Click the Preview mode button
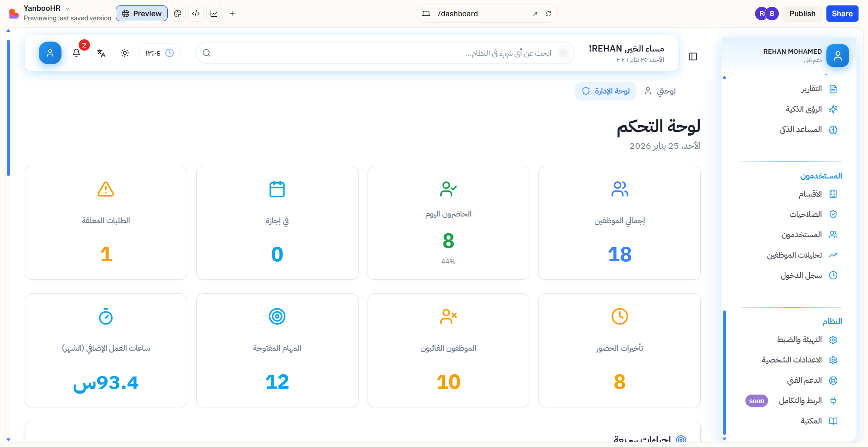Viewport: 868px width, 447px height. [x=142, y=14]
